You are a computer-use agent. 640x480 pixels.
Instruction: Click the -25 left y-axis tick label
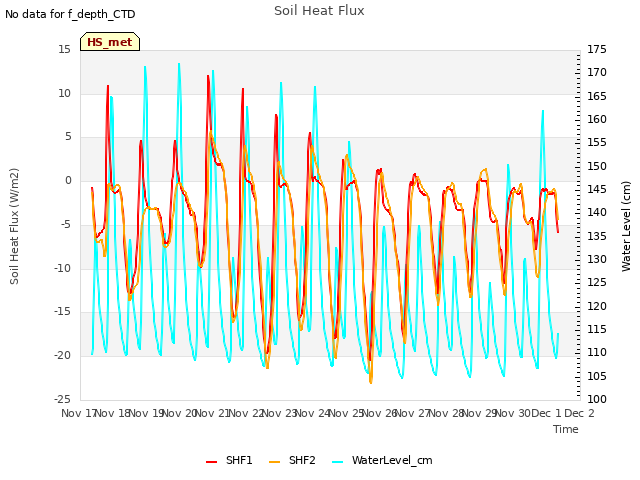click(x=62, y=399)
